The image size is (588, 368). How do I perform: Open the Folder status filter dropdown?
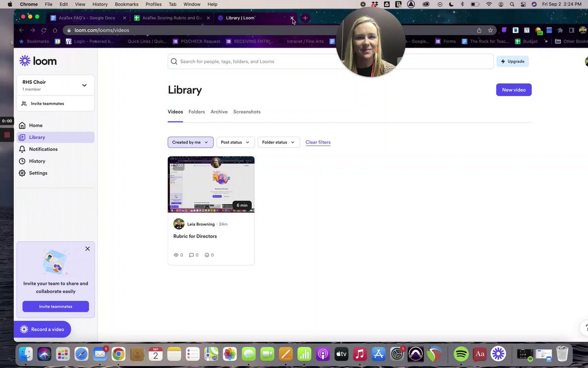tap(278, 142)
